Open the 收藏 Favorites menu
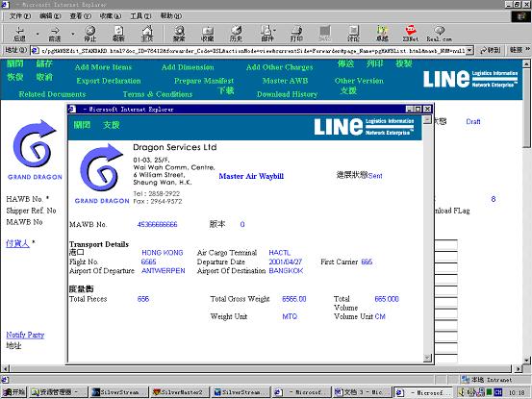 click(111, 16)
